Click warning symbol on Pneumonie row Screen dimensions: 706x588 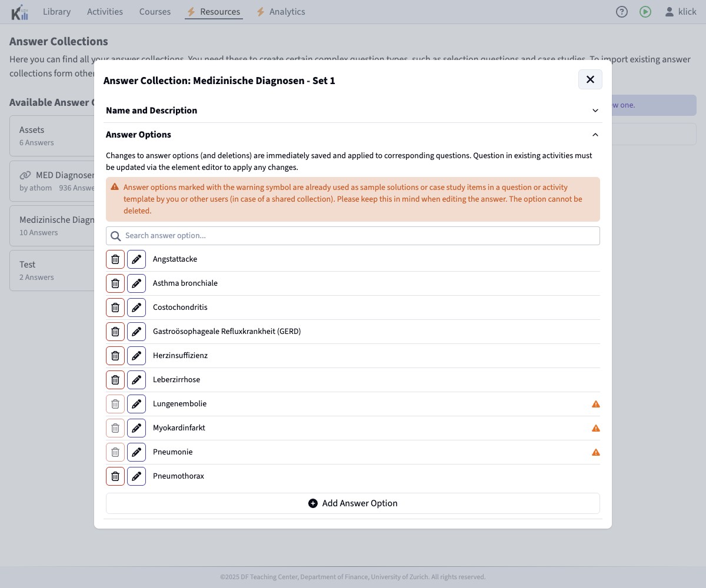point(596,452)
